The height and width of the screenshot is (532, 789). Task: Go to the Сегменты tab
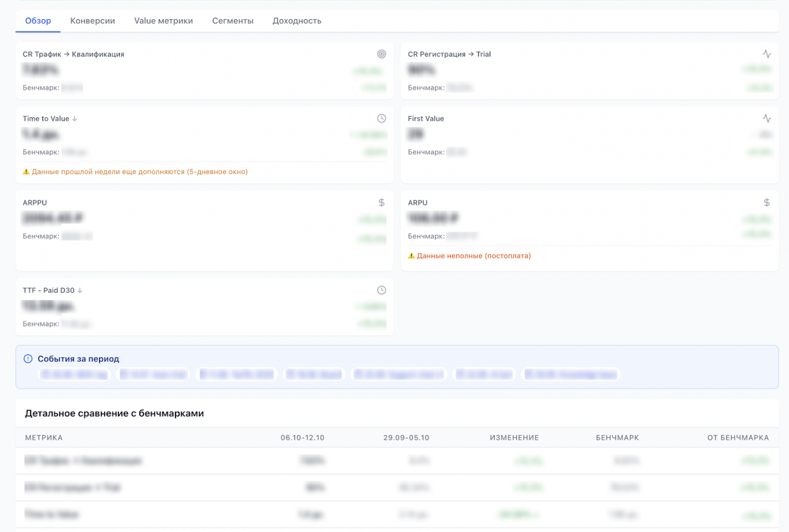click(233, 21)
